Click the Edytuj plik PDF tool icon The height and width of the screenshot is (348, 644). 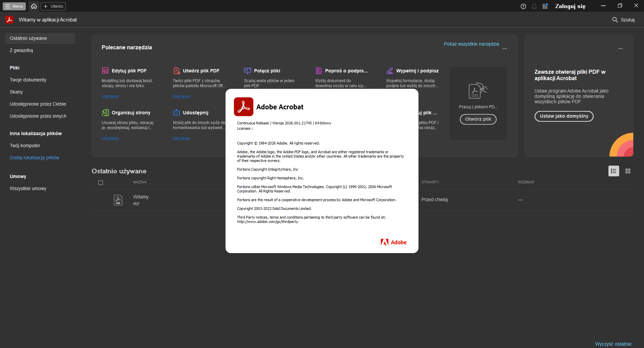105,71
